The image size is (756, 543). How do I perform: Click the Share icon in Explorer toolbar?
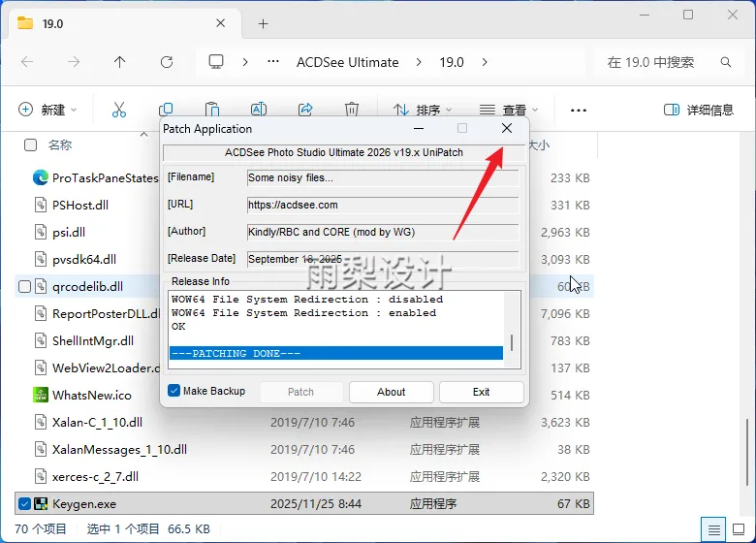click(x=305, y=110)
